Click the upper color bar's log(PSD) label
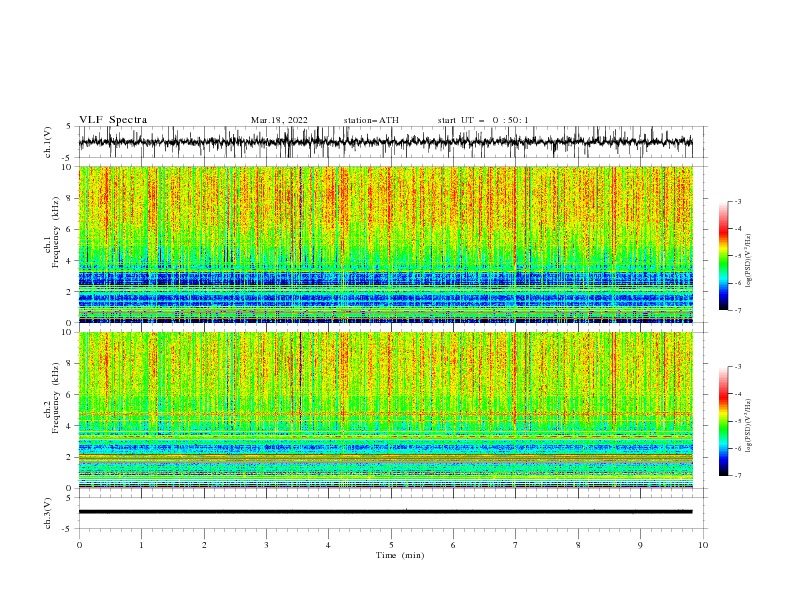Viewport: 792px width, 612px height. pyautogui.click(x=749, y=261)
